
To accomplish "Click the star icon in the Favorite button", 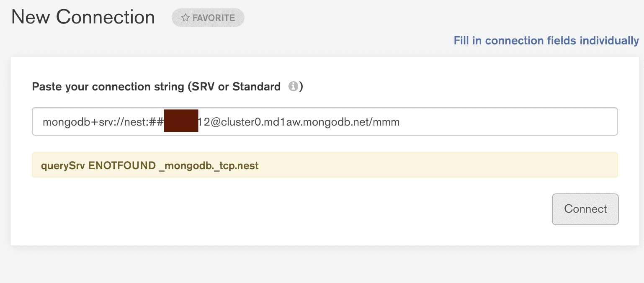I will coord(185,18).
